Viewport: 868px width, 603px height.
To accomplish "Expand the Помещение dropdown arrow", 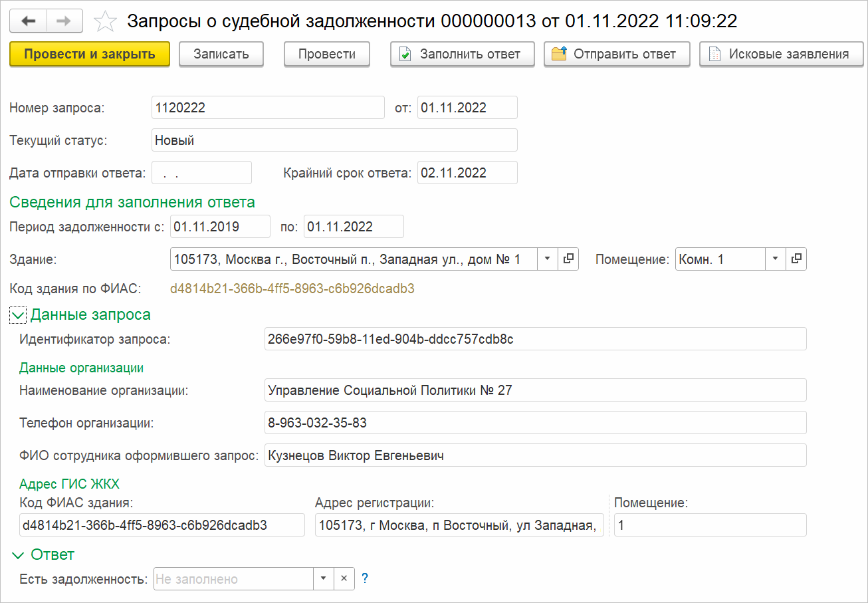I will tap(776, 259).
